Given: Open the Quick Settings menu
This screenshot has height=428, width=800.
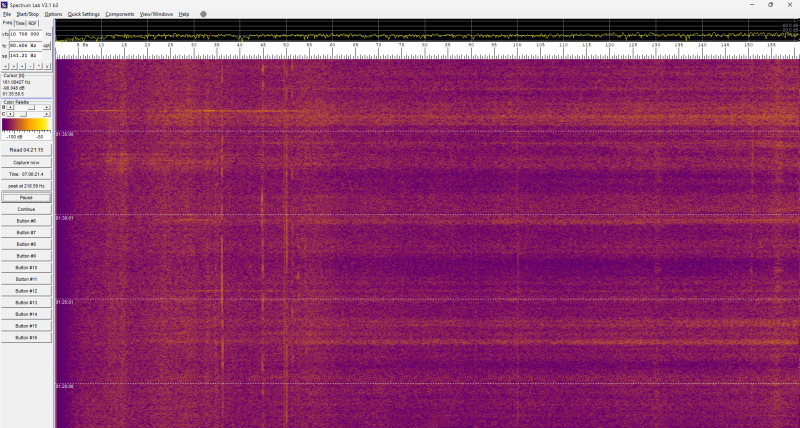Looking at the screenshot, I should coord(84,14).
